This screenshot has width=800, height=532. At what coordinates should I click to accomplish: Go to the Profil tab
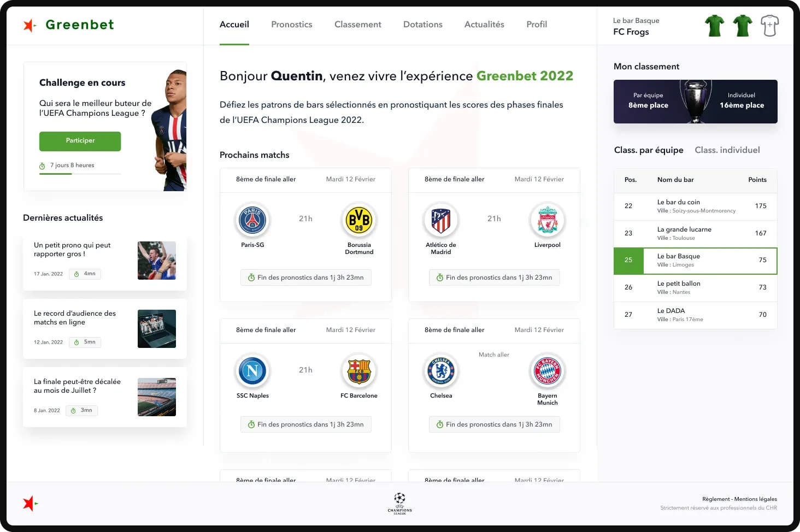point(537,25)
